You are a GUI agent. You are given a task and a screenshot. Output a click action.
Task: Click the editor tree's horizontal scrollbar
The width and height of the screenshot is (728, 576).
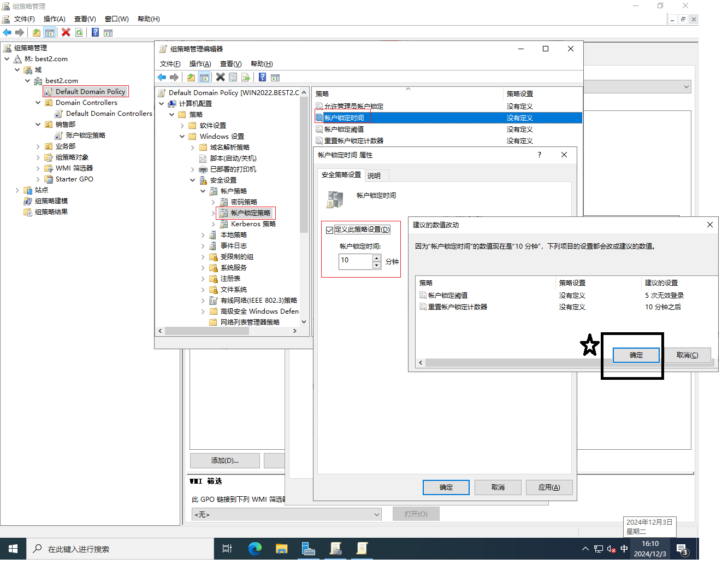tap(227, 331)
